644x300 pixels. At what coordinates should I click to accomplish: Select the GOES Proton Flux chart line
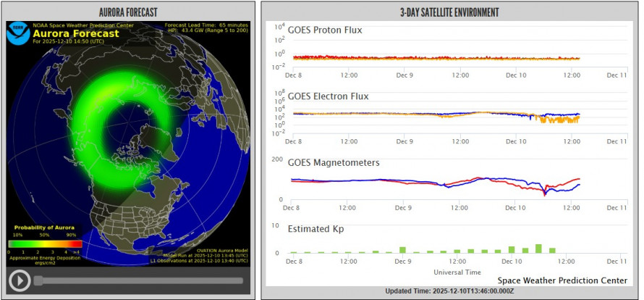(434, 58)
